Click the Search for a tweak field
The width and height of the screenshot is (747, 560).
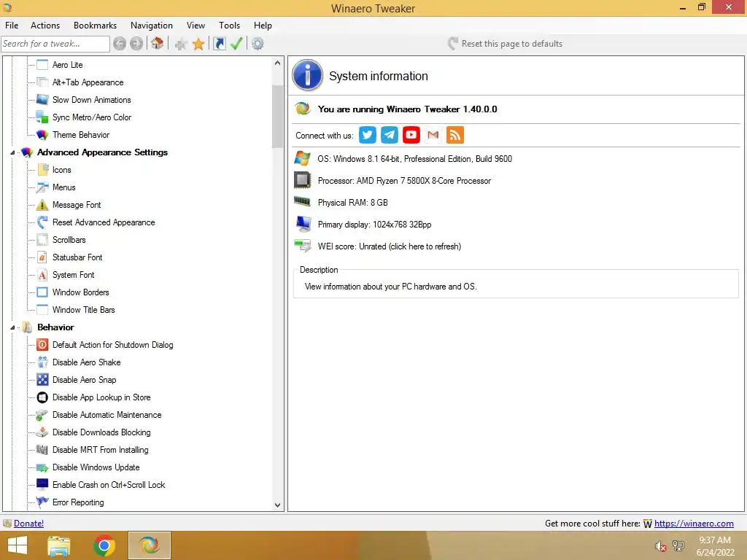coord(55,44)
